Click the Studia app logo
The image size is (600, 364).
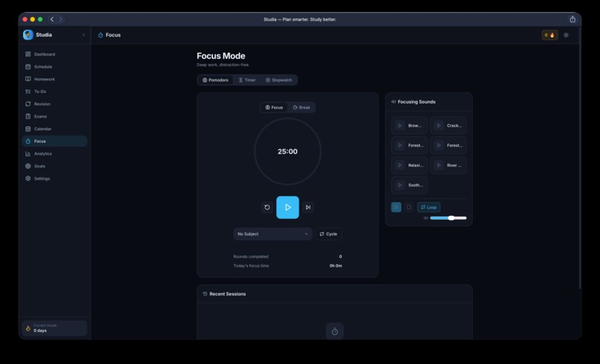coord(28,35)
